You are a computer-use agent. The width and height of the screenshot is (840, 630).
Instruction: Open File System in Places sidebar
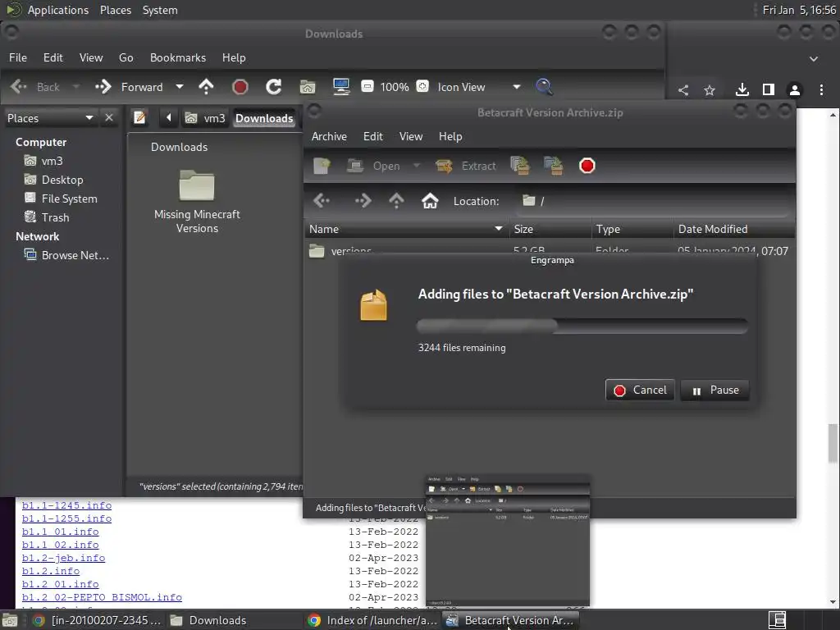click(61, 199)
